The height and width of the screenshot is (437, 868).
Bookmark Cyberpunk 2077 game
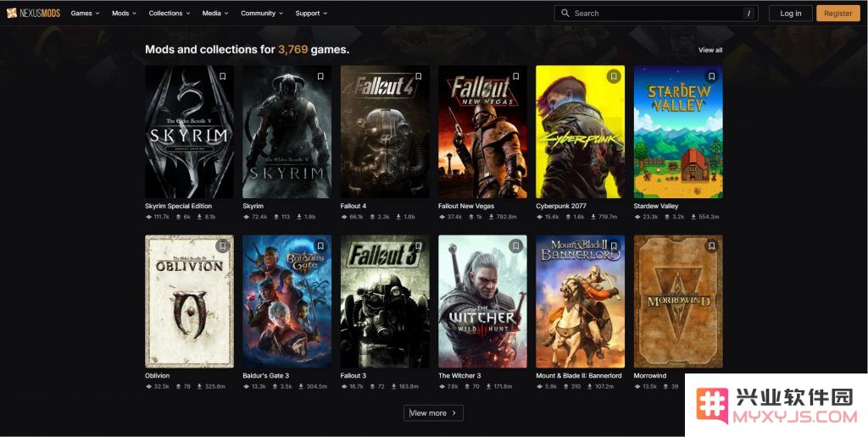coord(614,76)
